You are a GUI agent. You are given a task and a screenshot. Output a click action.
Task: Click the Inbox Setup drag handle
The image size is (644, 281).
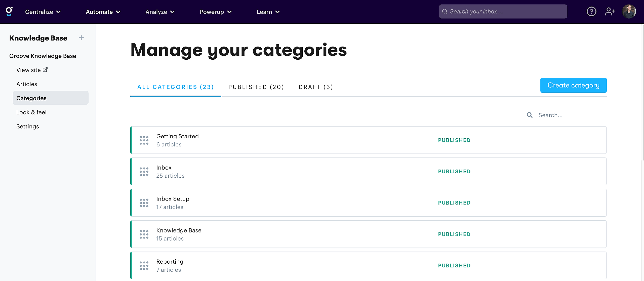[144, 203]
